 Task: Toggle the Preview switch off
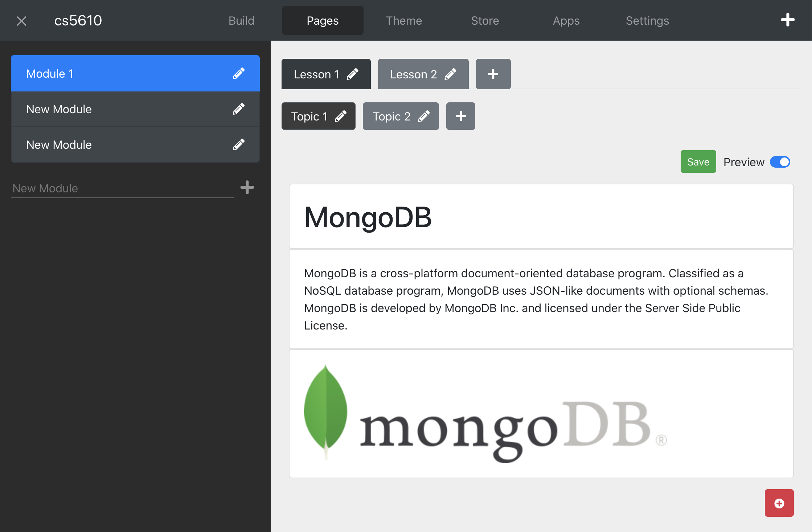(780, 162)
